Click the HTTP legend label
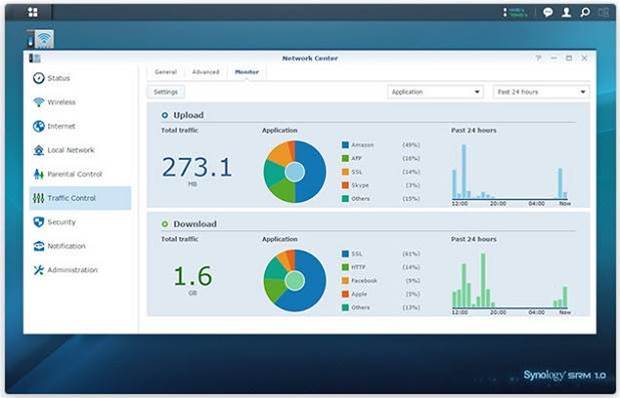Screen dimensions: 620x398 [359, 267]
